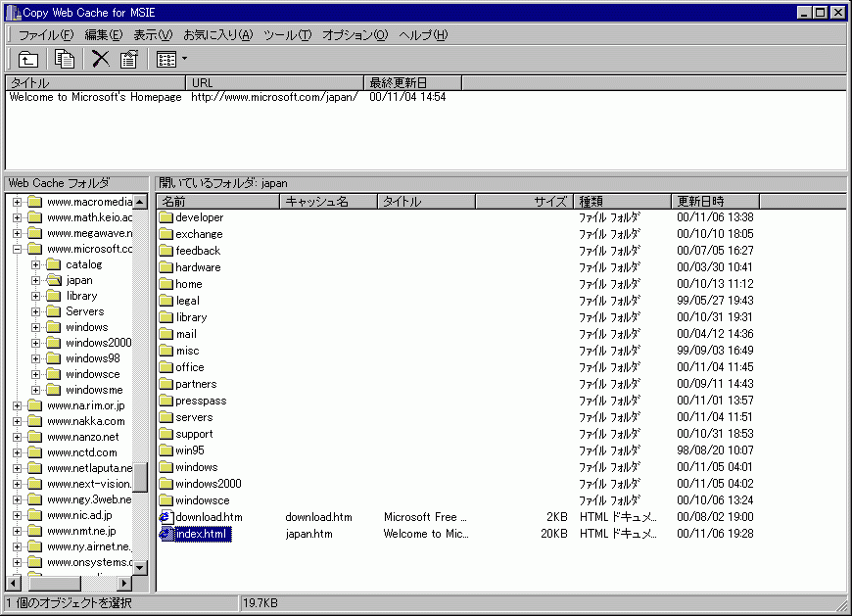The width and height of the screenshot is (852, 616).
Task: Sort file list by サイズ column header
Action: click(524, 202)
